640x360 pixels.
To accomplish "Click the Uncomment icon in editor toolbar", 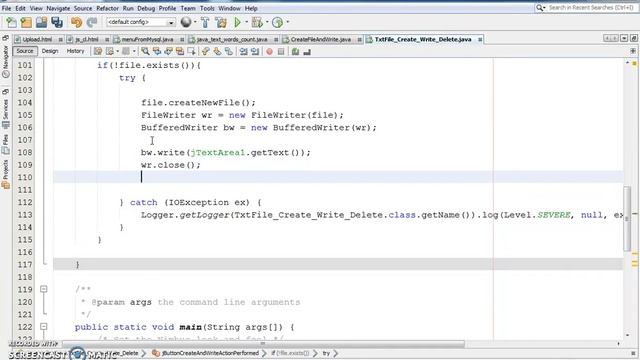I will pos(307,51).
